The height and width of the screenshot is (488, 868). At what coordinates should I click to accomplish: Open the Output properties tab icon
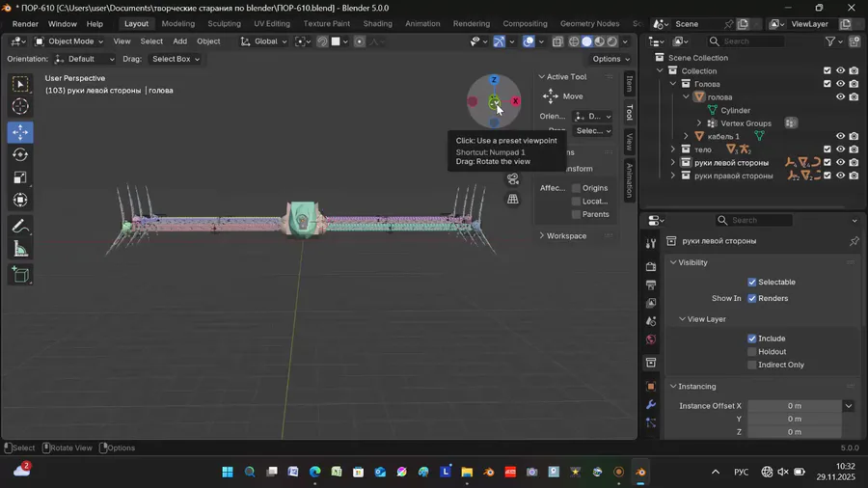point(651,285)
